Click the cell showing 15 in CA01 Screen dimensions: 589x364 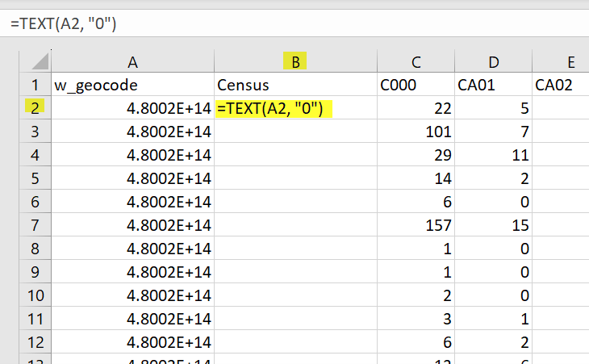coord(493,224)
